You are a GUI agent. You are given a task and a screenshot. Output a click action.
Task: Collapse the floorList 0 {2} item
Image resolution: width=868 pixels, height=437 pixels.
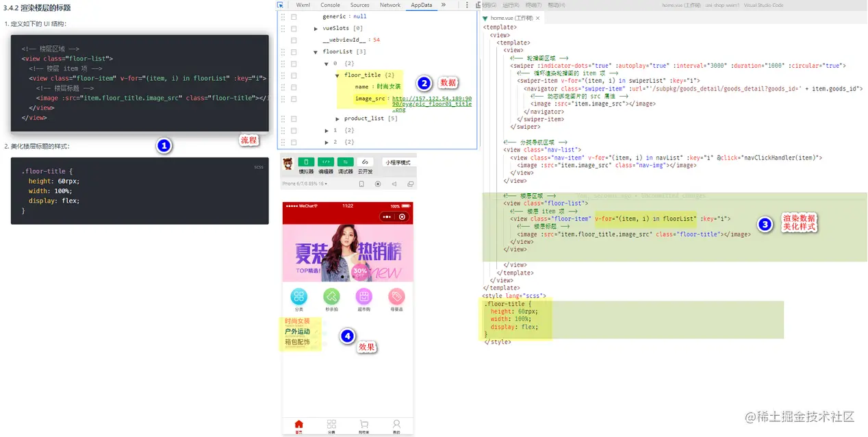tap(327, 63)
